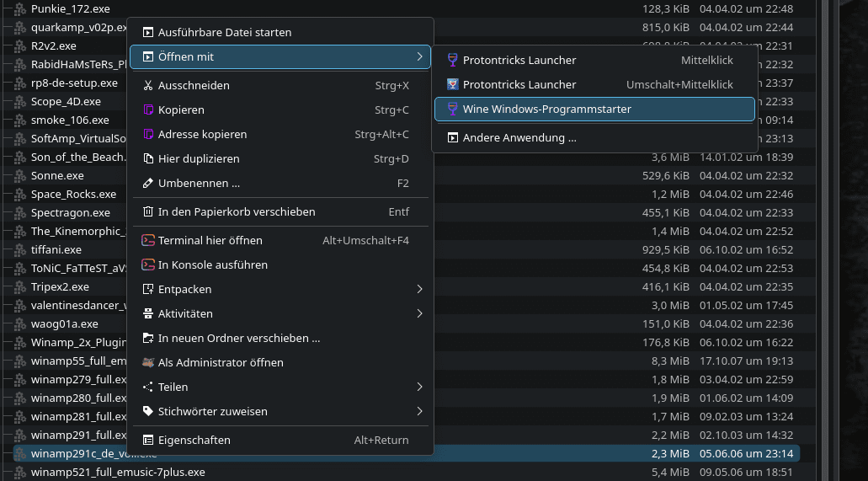Expand the Stichwörter zuweisen submenu chevron
This screenshot has height=481, width=868.
[x=419, y=411]
